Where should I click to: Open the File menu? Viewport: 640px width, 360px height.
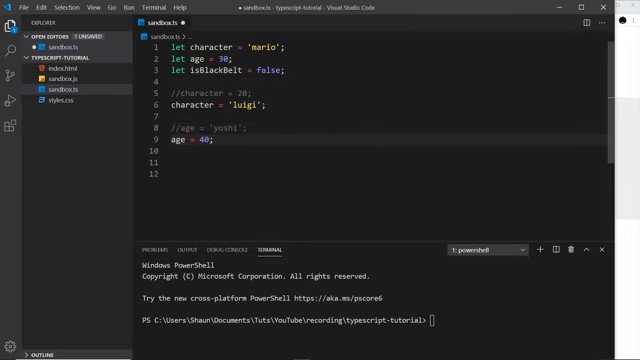coord(24,7)
